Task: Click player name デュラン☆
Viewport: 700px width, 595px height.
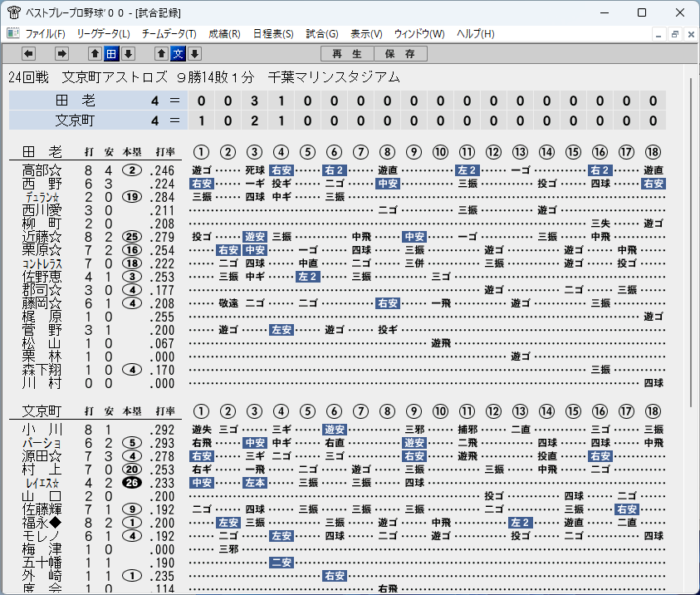Action: (42, 197)
